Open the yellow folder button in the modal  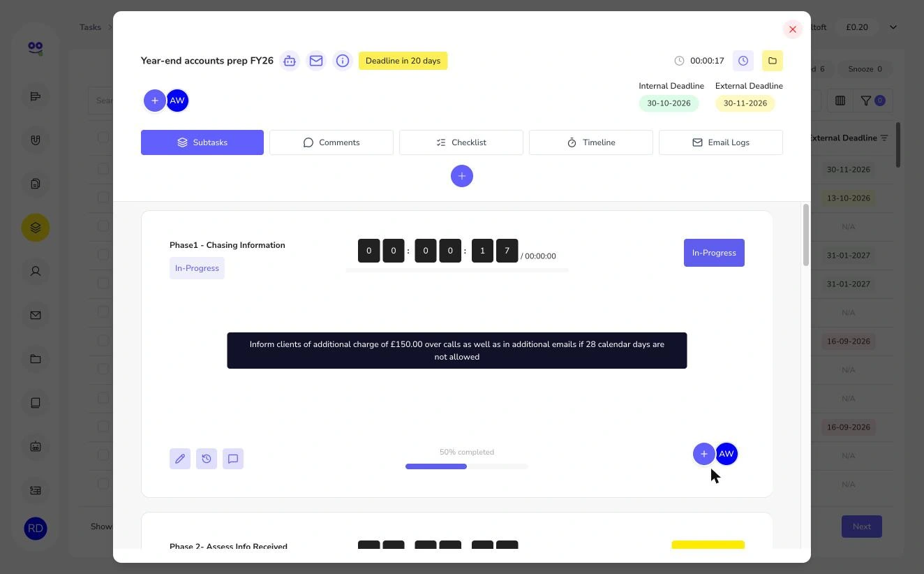773,61
